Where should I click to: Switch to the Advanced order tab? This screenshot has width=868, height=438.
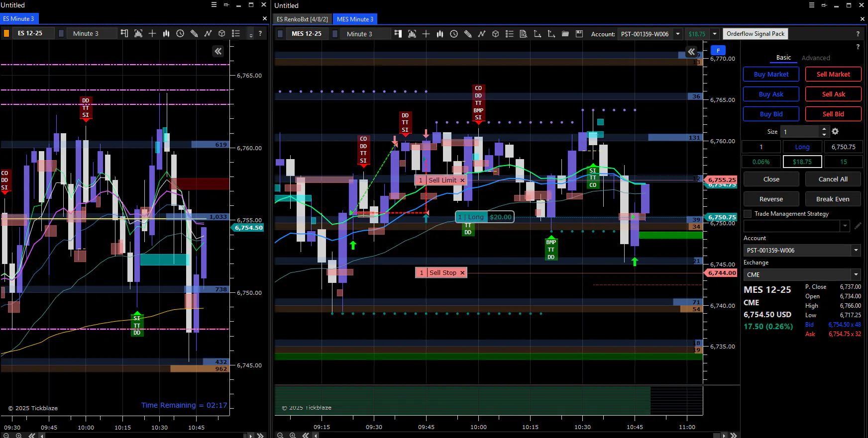click(816, 58)
